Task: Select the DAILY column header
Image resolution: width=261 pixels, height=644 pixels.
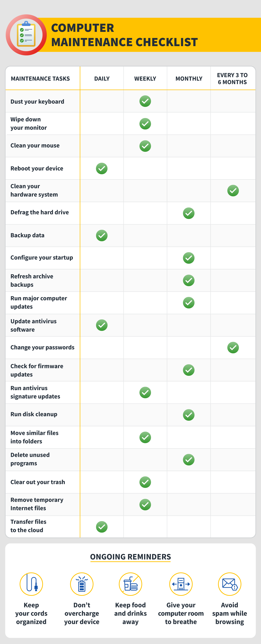Action: (x=102, y=79)
